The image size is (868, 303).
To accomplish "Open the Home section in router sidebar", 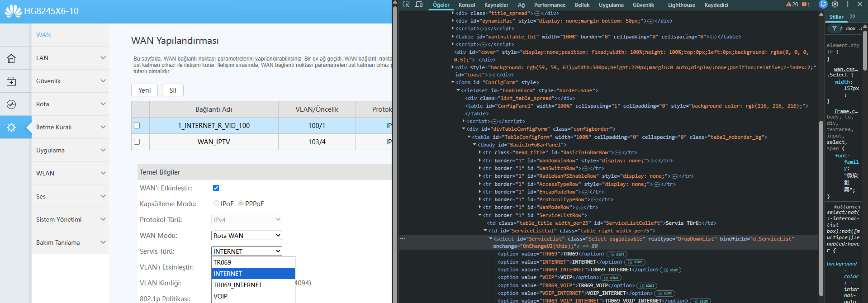I will (x=11, y=58).
